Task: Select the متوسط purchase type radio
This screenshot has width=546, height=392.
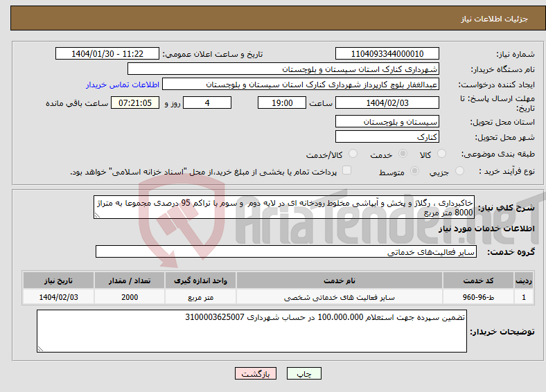Action: coord(414,170)
